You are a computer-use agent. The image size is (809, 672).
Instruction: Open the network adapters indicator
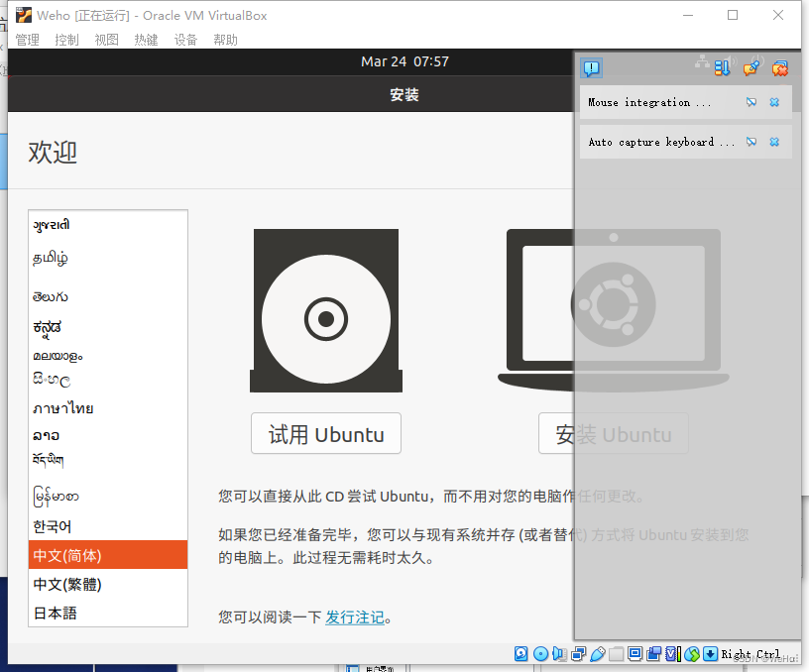tap(579, 654)
